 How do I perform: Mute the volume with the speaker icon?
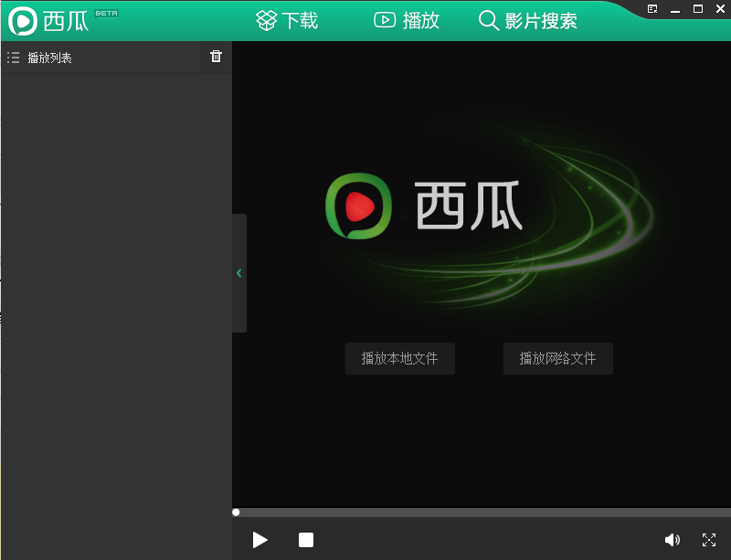pyautogui.click(x=673, y=540)
